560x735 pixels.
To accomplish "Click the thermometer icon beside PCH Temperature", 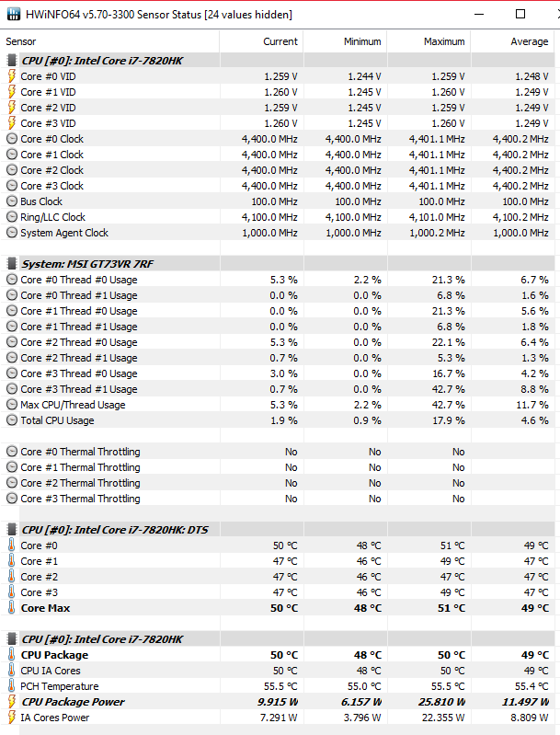I will (x=12, y=685).
